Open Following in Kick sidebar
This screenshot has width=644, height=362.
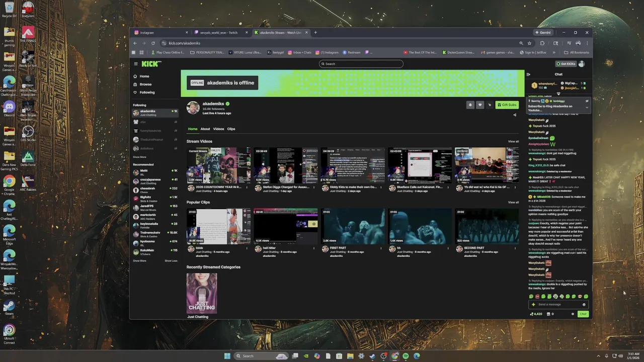point(147,93)
